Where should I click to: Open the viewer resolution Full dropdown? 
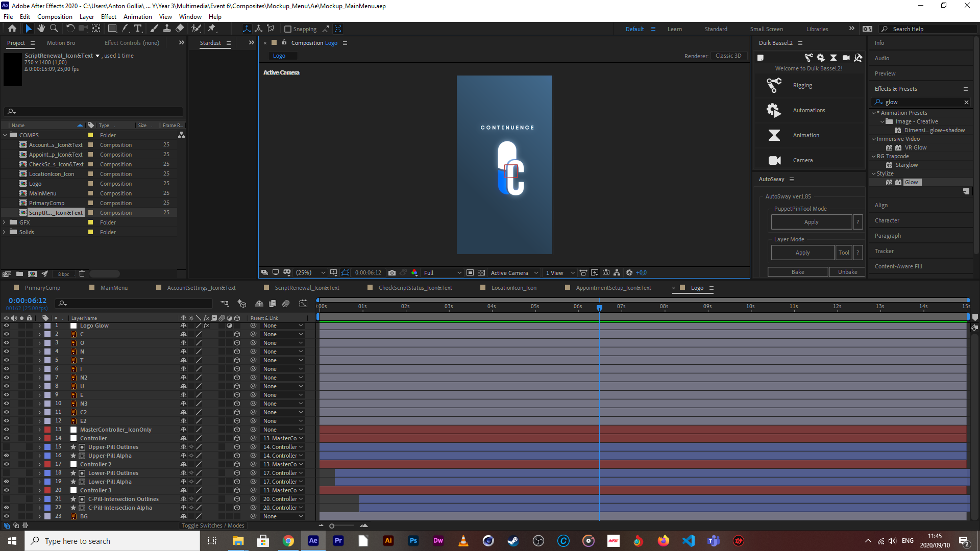443,273
